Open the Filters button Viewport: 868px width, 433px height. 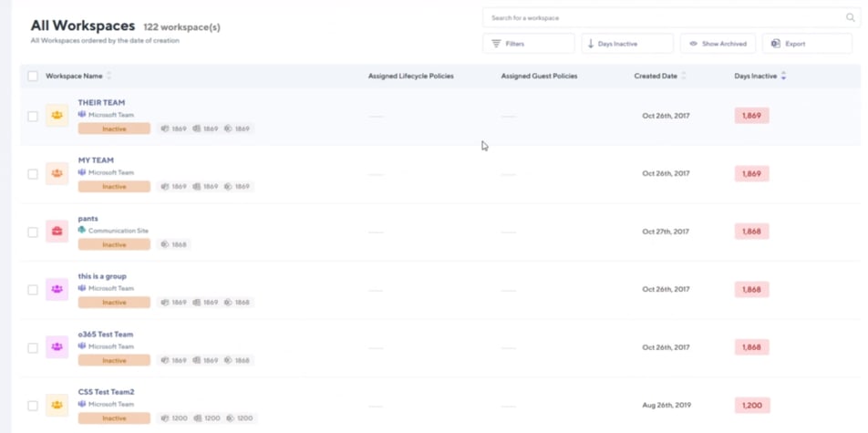click(x=528, y=44)
